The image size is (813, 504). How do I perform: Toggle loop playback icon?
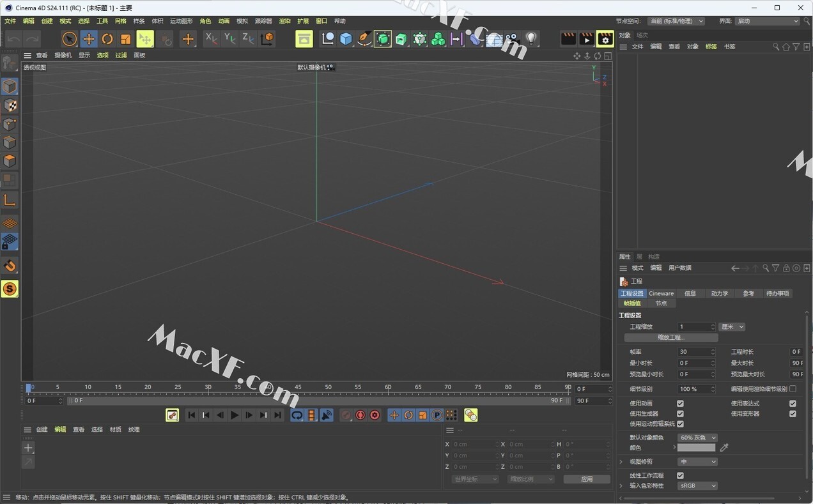(x=297, y=415)
